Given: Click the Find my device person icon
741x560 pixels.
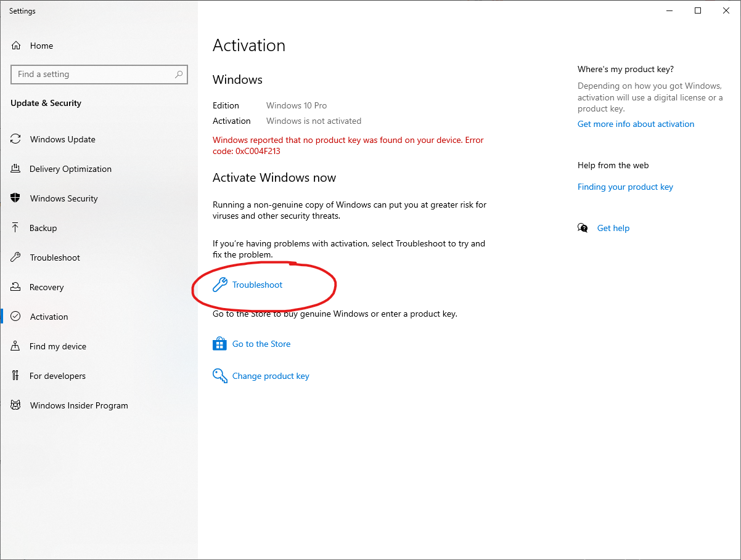Looking at the screenshot, I should tap(16, 346).
